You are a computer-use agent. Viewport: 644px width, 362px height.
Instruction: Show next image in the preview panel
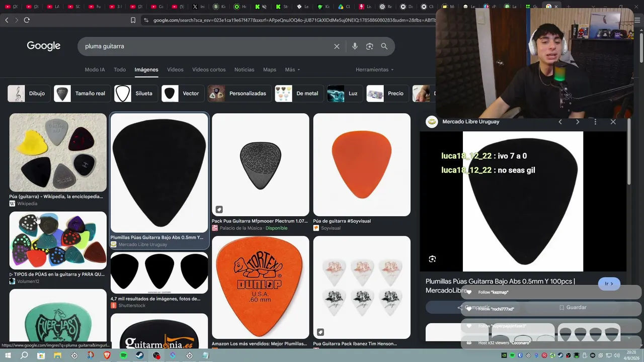[578, 122]
